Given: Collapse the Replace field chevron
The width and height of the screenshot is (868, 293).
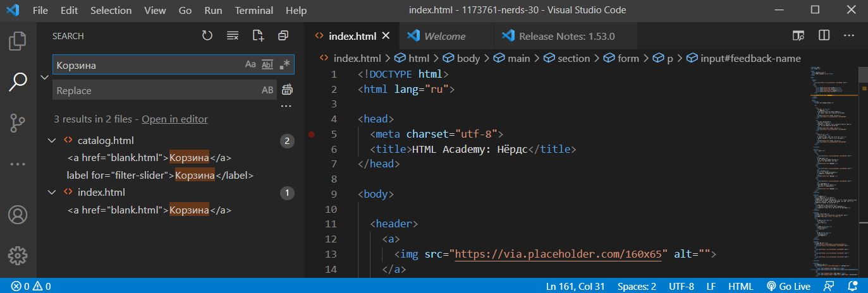Looking at the screenshot, I should tap(44, 77).
